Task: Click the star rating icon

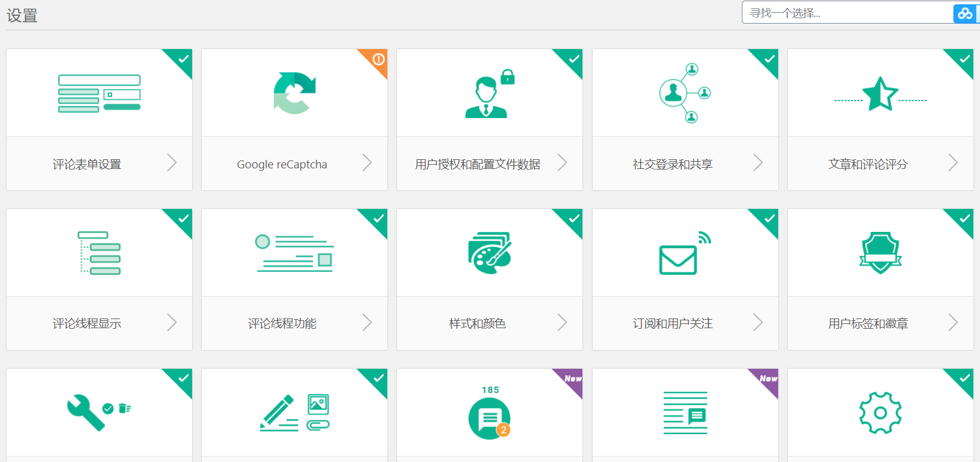Action: pyautogui.click(x=881, y=94)
